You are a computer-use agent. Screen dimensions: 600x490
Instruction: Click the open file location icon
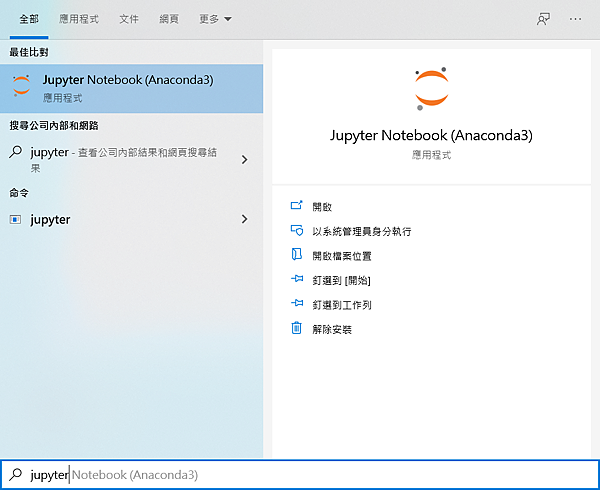point(297,254)
